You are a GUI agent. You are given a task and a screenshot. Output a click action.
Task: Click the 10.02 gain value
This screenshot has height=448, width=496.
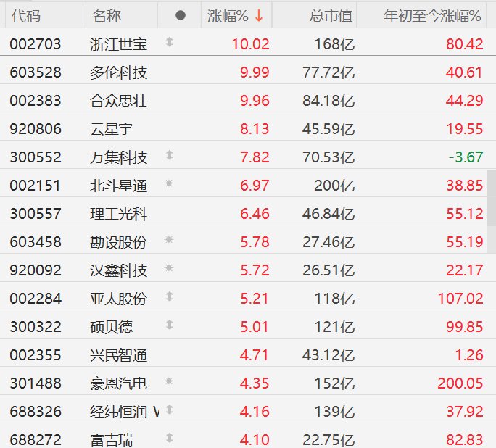tap(250, 44)
